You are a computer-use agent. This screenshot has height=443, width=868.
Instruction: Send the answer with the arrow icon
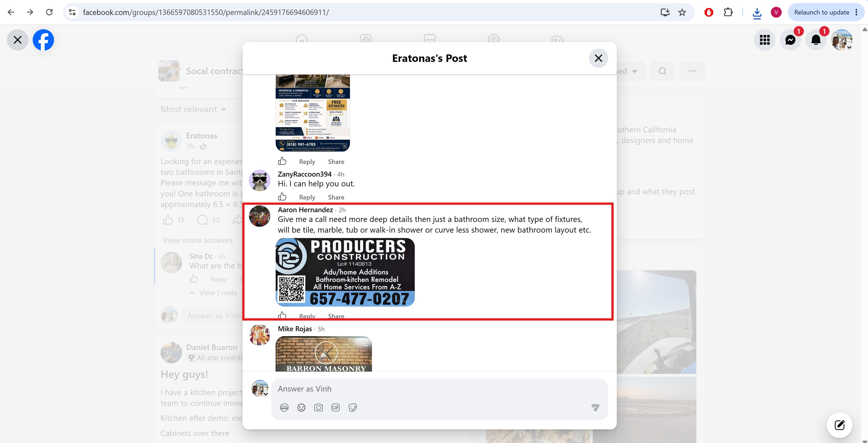click(x=596, y=408)
